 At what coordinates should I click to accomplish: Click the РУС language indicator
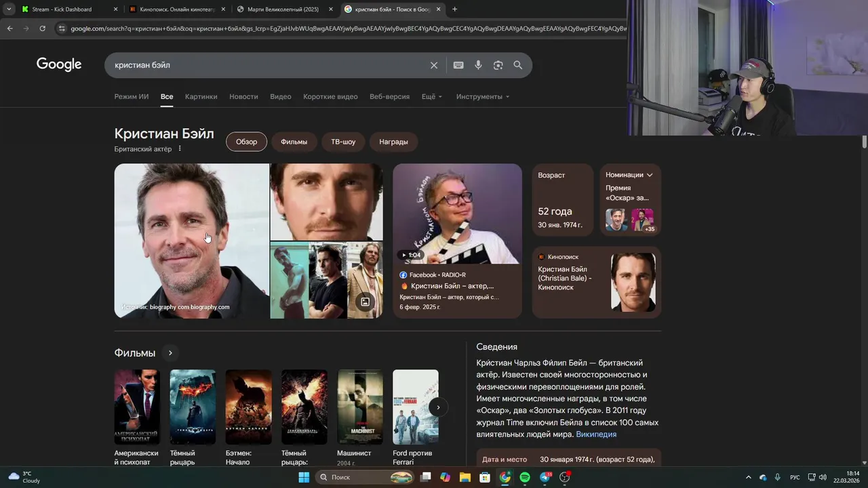pyautogui.click(x=795, y=477)
